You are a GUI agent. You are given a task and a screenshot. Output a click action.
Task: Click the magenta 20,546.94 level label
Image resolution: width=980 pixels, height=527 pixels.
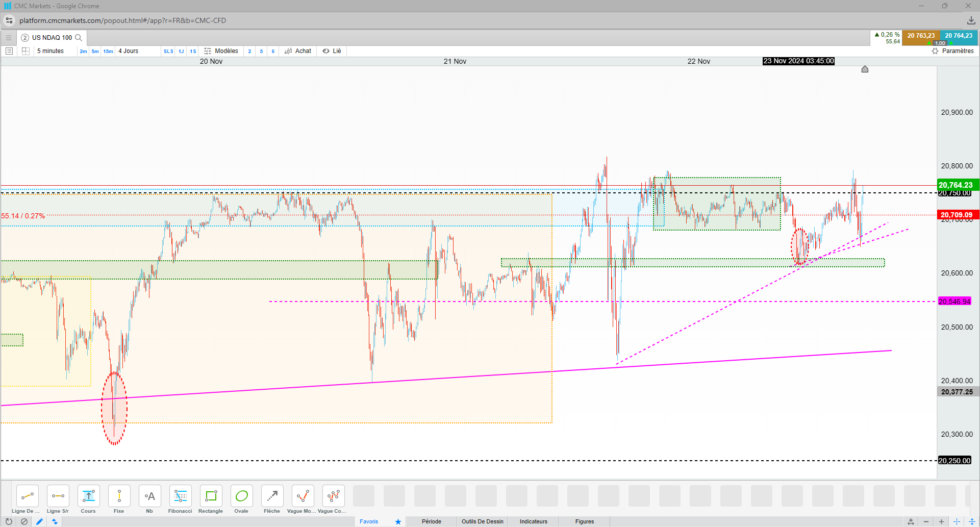tap(954, 302)
